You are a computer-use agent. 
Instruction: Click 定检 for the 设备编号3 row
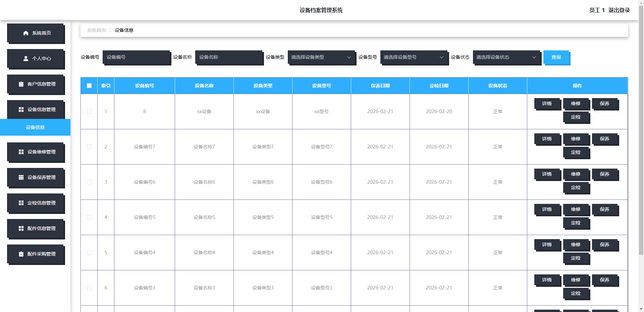pos(576,293)
